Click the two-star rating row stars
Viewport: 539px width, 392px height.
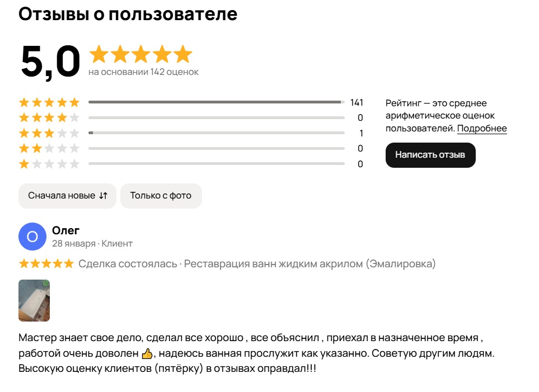pyautogui.click(x=49, y=149)
